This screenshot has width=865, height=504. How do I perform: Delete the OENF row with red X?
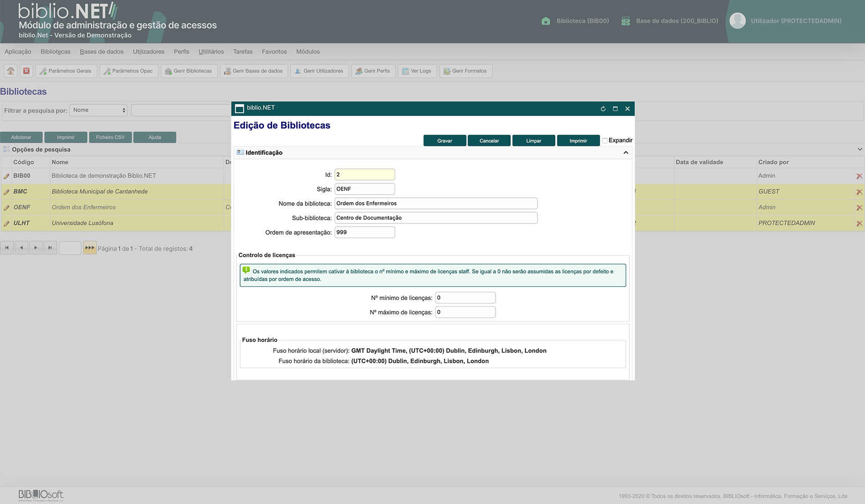(859, 208)
